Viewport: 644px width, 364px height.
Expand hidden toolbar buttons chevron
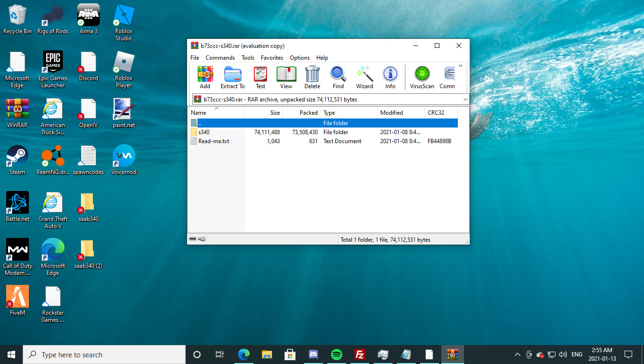[460, 66]
